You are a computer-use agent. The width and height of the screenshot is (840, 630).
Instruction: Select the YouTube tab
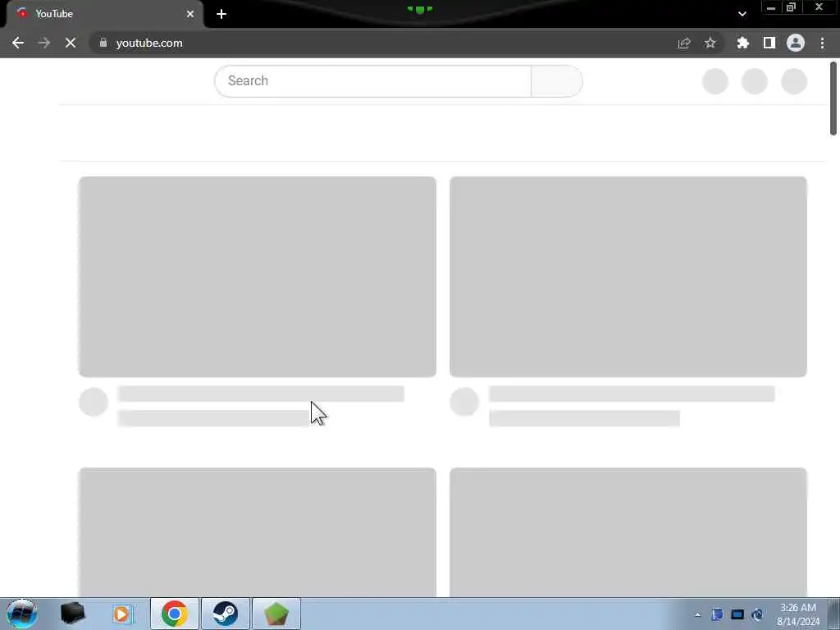(x=105, y=14)
